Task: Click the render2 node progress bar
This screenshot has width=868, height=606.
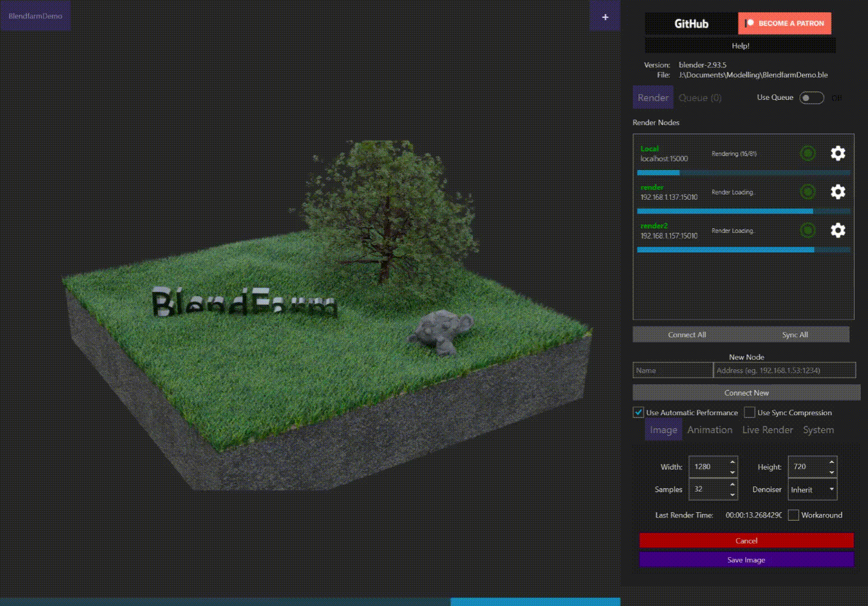Action: coord(744,250)
